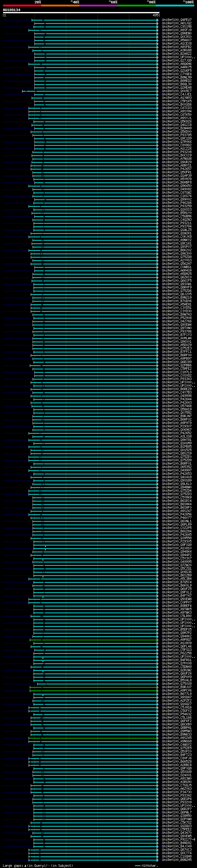Click the hit label UniRef100_A9PCV6
Screen dimensions: 197x868
click(x=177, y=690)
